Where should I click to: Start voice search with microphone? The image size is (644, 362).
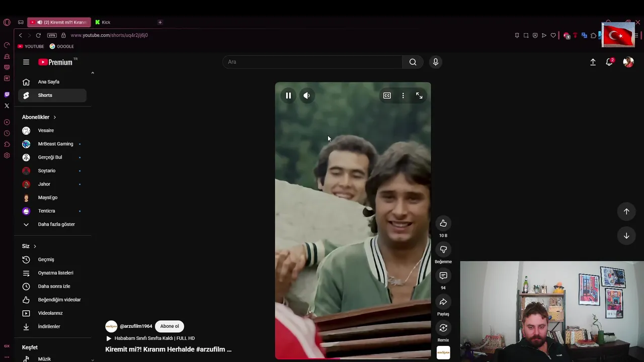tap(436, 62)
